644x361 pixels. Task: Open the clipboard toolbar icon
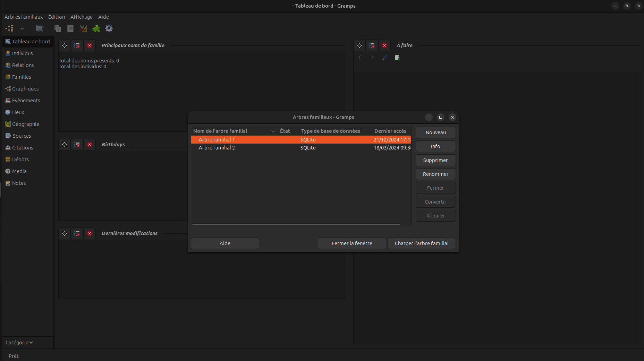58,28
